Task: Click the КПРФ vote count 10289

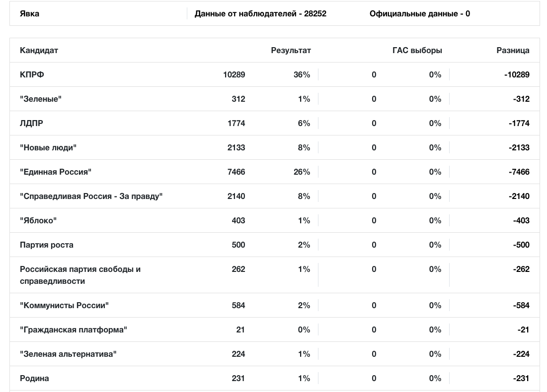Action: coord(234,74)
